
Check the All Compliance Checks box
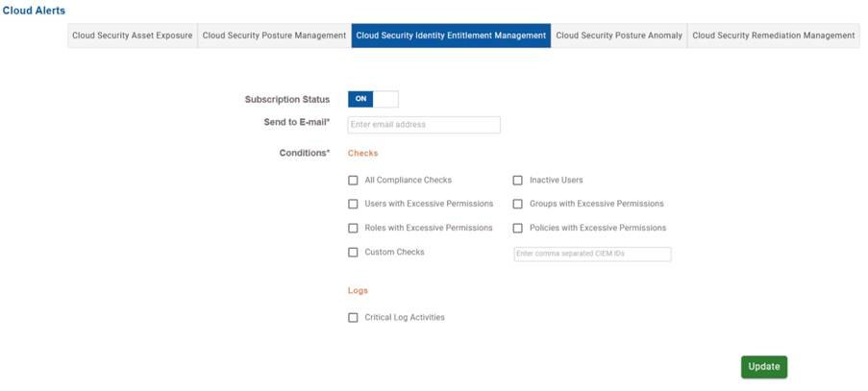[353, 181]
